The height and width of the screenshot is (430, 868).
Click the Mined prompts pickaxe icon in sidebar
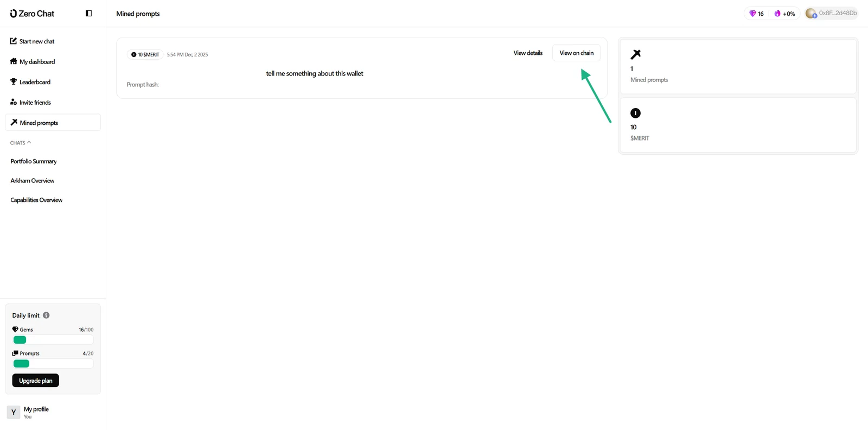[x=14, y=122]
